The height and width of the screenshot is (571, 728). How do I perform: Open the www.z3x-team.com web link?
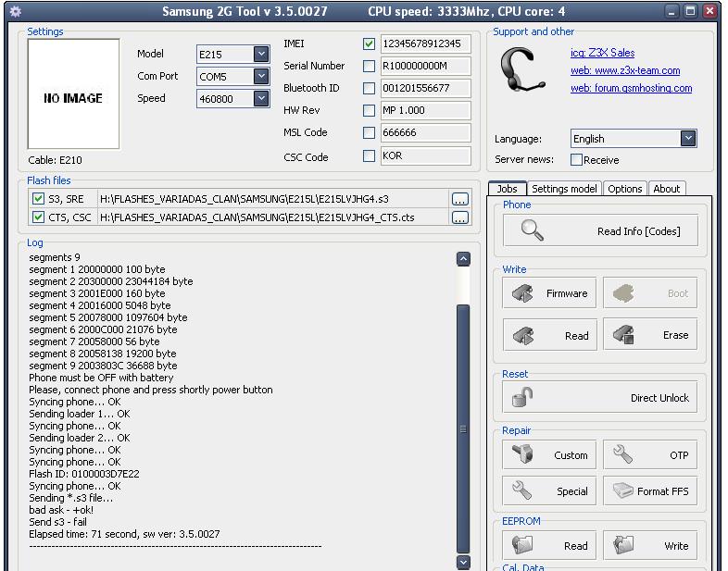click(625, 70)
